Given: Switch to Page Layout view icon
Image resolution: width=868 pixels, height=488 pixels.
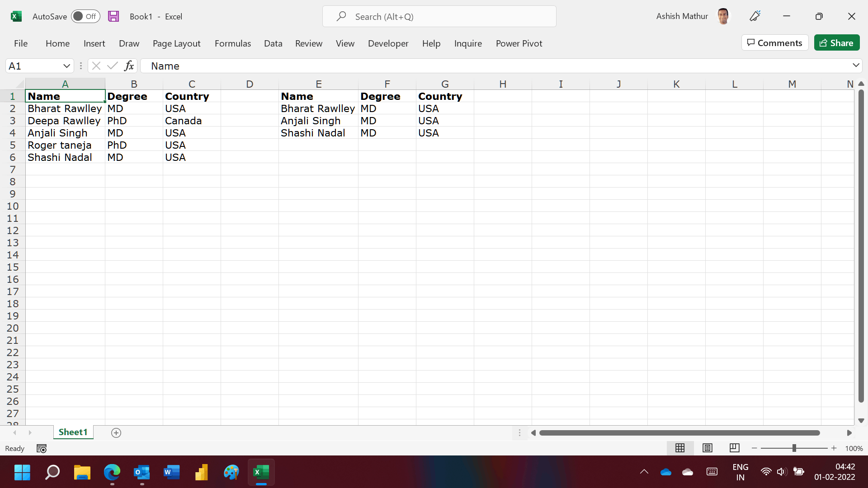Looking at the screenshot, I should click(708, 448).
